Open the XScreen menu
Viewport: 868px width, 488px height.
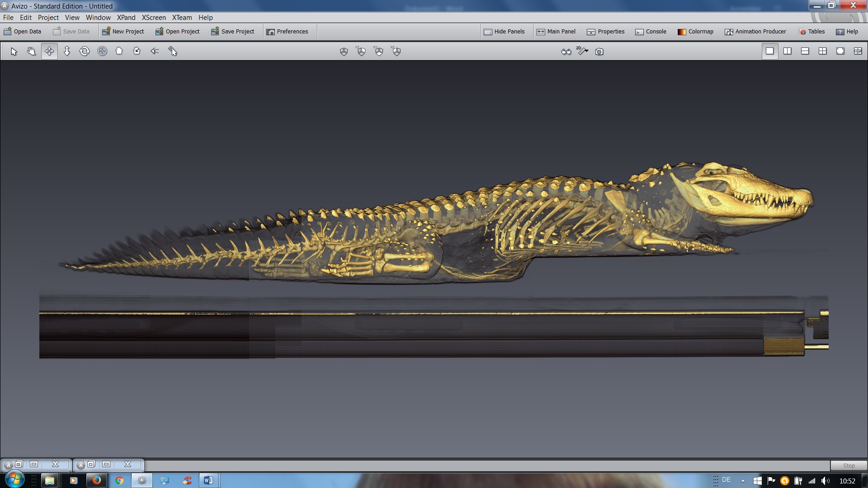click(x=154, y=17)
